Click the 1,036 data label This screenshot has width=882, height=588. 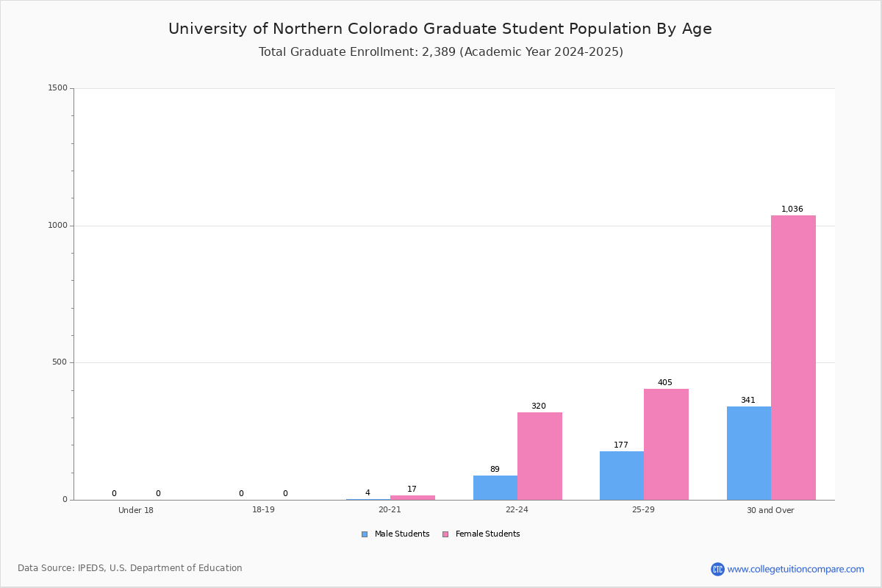coord(792,209)
